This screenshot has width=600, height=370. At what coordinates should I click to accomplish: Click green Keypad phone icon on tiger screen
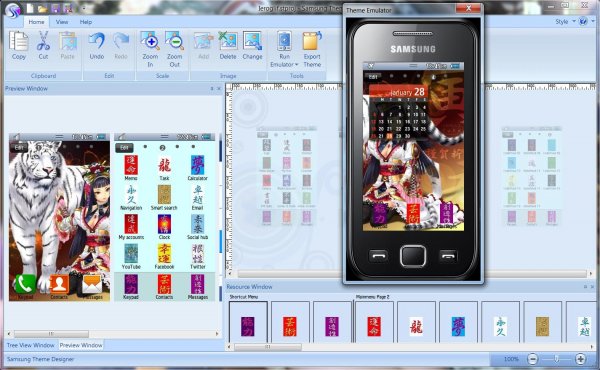(25, 284)
